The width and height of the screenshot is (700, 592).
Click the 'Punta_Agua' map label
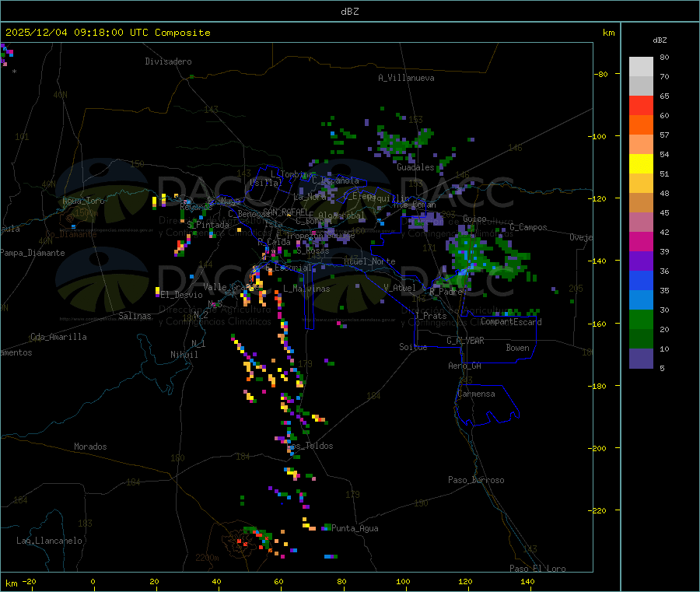coord(355,528)
